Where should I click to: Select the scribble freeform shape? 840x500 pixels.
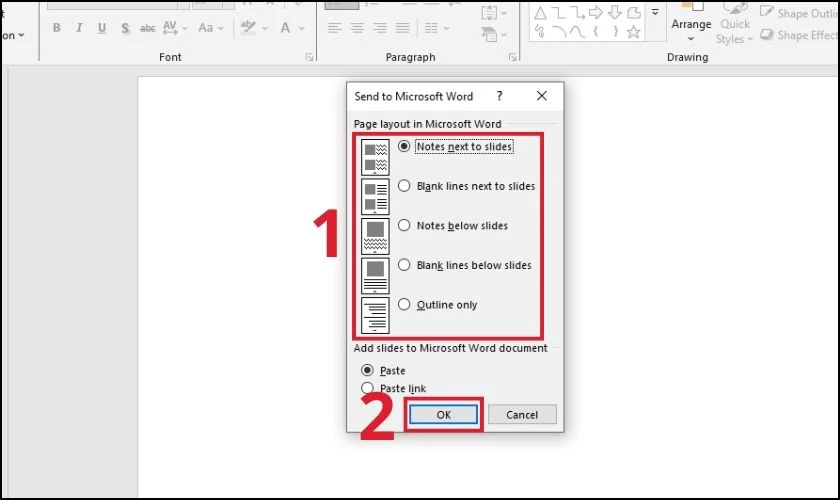540,32
